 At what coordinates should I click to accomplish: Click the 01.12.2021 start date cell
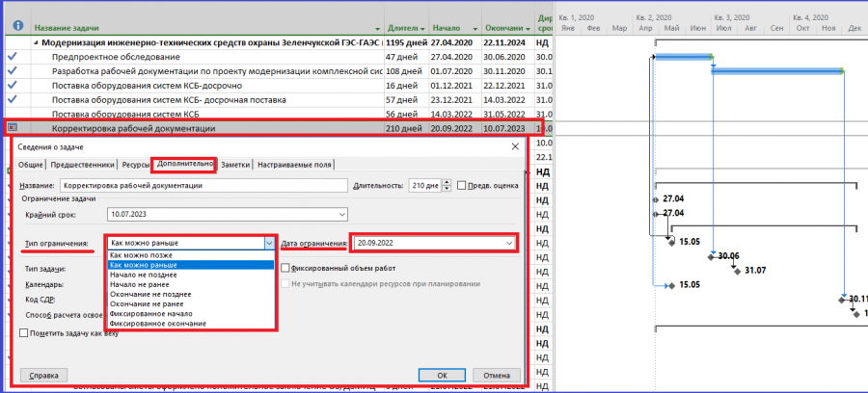(x=455, y=85)
